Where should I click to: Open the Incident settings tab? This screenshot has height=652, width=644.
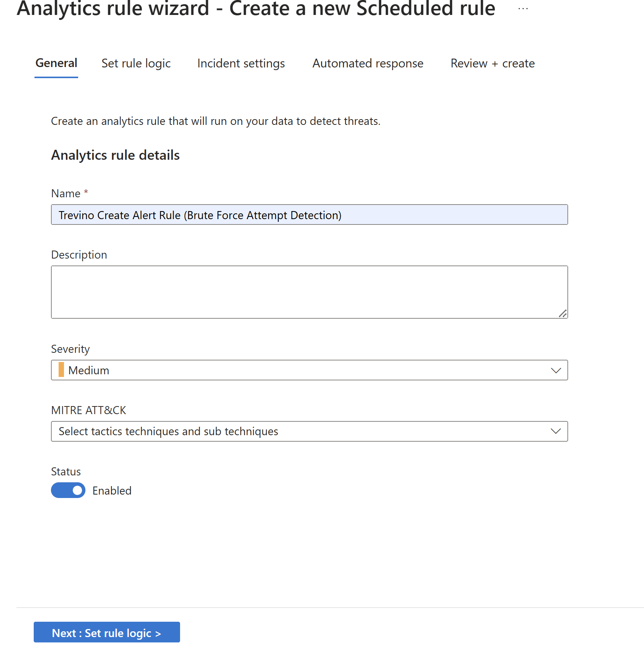(x=241, y=64)
